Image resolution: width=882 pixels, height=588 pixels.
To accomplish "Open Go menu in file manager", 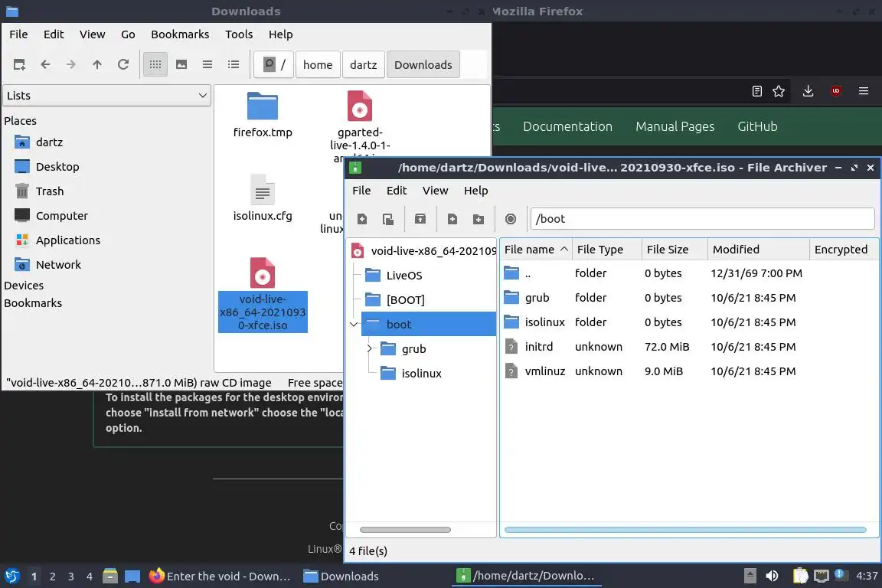I will pos(128,34).
